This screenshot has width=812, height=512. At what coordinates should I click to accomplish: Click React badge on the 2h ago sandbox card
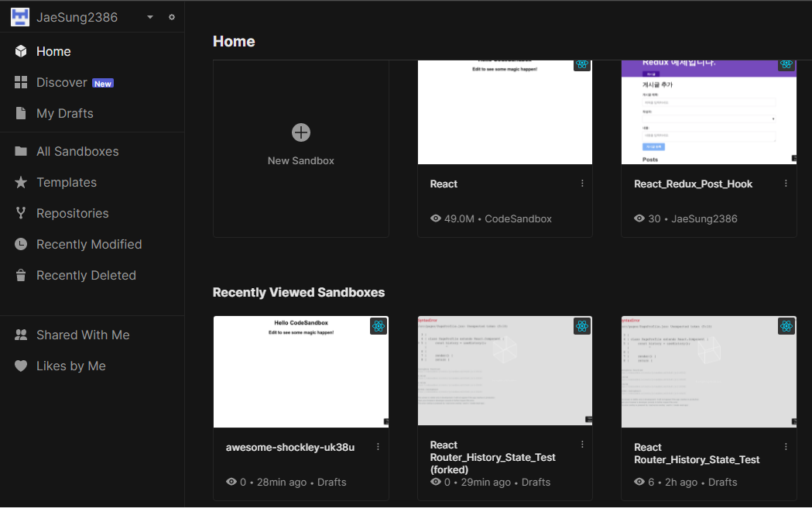[x=786, y=326]
